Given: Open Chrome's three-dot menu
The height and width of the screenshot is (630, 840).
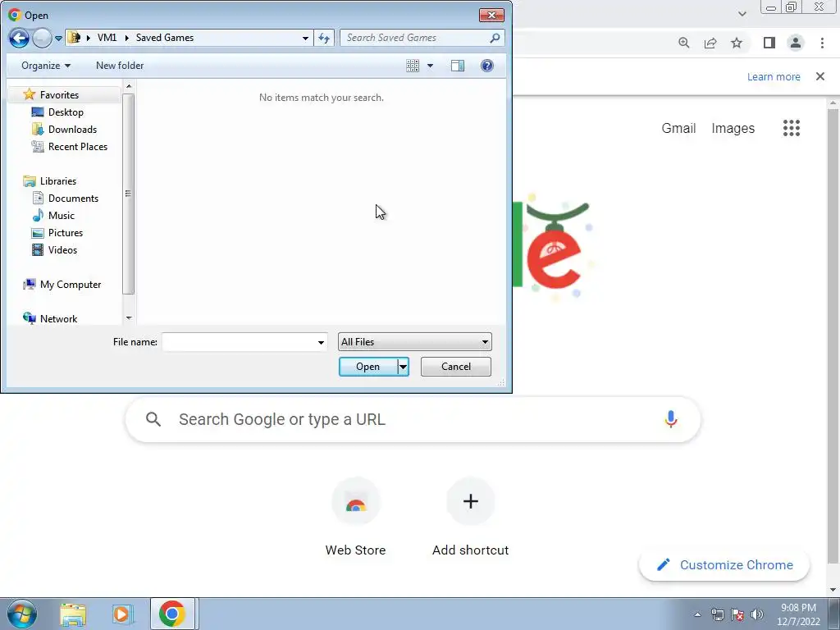Looking at the screenshot, I should 822,43.
